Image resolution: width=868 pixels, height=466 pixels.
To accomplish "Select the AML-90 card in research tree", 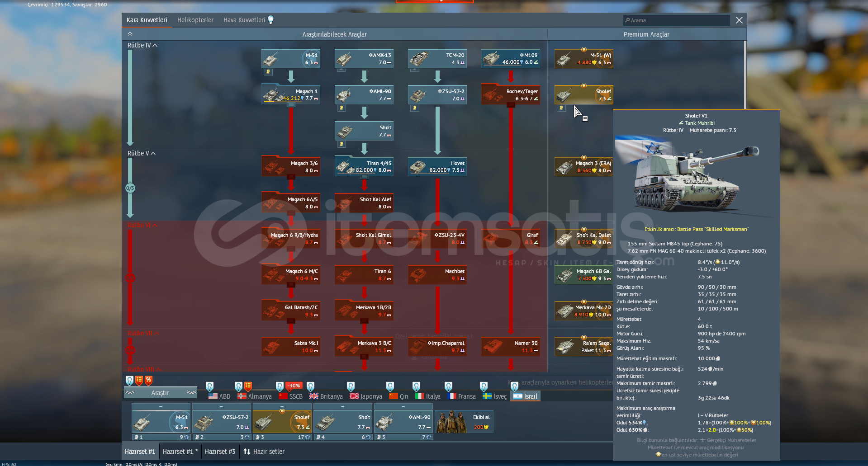I will [364, 95].
